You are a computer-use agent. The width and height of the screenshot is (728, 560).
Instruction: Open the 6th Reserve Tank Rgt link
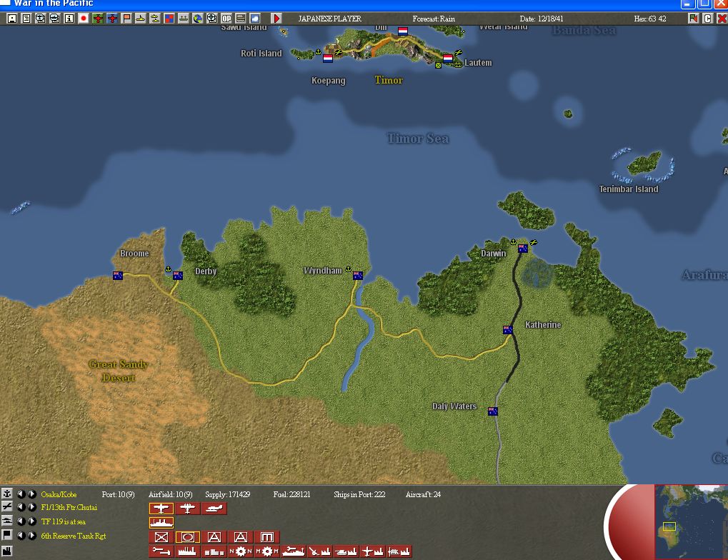tap(74, 536)
